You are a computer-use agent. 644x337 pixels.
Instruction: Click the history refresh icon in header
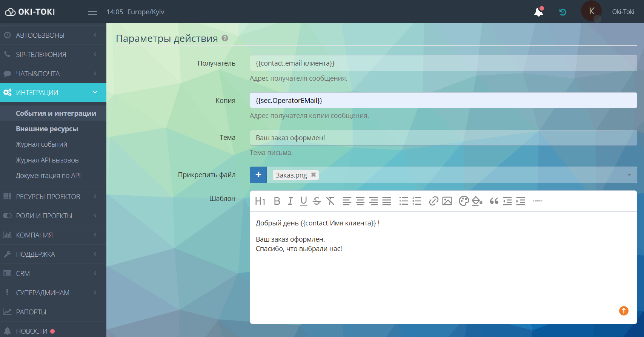[x=563, y=12]
